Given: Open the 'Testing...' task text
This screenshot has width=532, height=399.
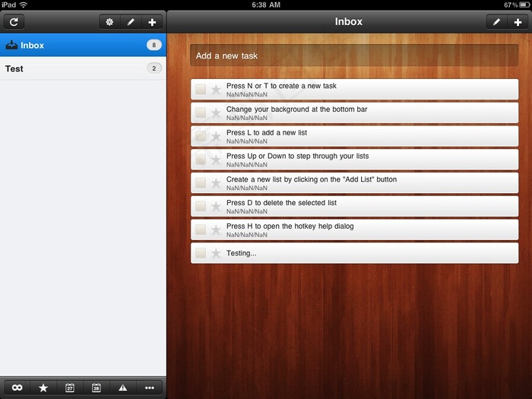Looking at the screenshot, I should coord(241,253).
